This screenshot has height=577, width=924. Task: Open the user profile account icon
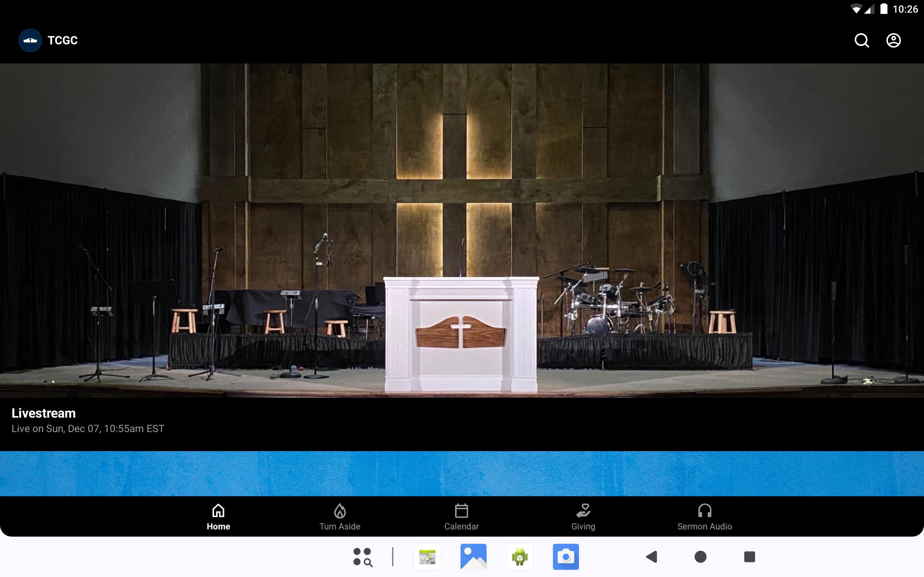(893, 40)
